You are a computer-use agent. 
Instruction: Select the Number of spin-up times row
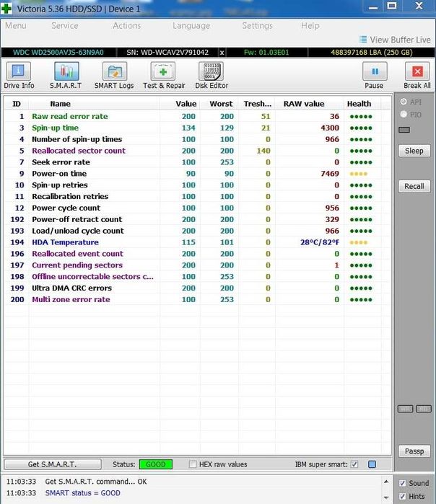[x=198, y=139]
